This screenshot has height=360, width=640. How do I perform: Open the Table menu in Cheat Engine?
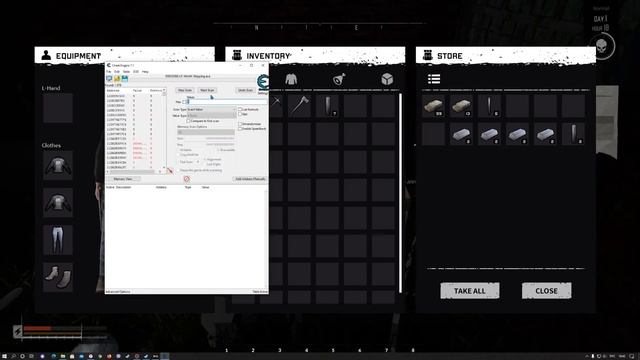127,71
